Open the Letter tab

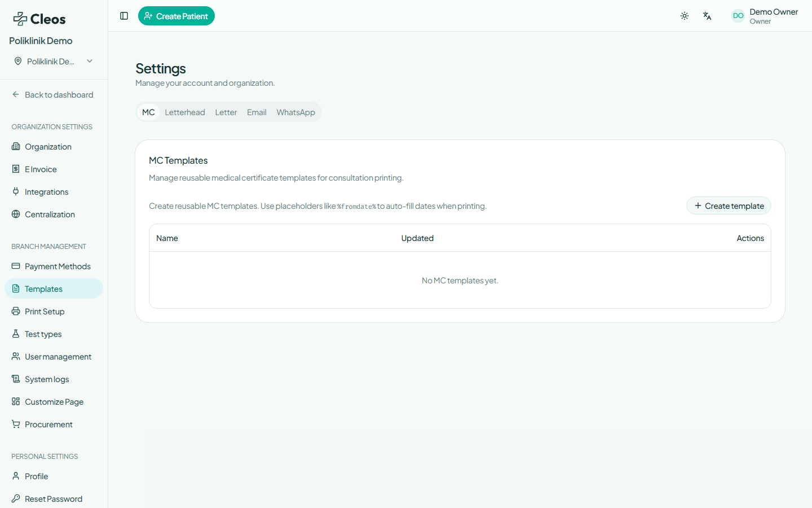coord(226,112)
